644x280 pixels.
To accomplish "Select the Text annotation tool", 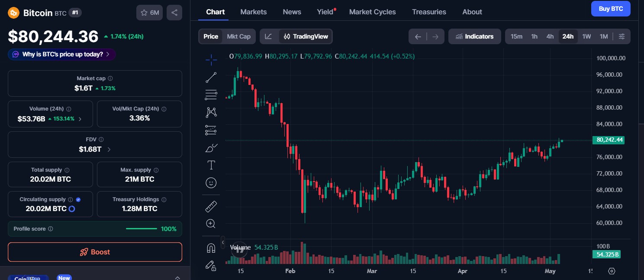I will point(211,165).
